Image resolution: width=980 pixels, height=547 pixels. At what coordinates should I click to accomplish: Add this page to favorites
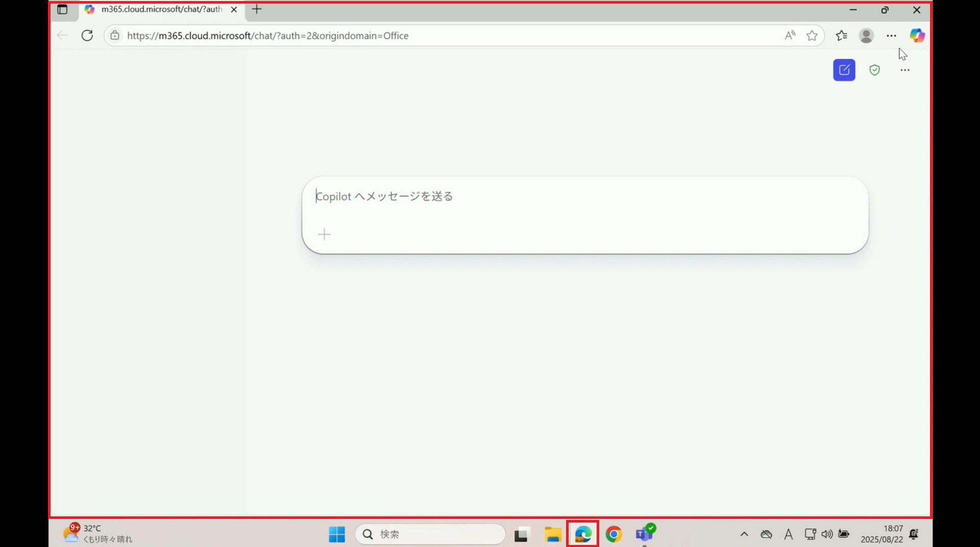(812, 36)
